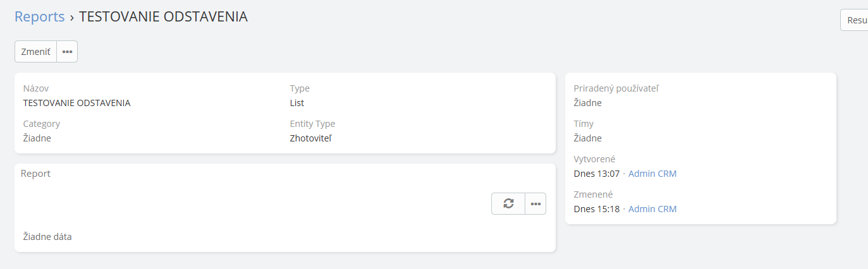The width and height of the screenshot is (868, 269).
Task: Click the Zmeniť button
Action: click(36, 52)
